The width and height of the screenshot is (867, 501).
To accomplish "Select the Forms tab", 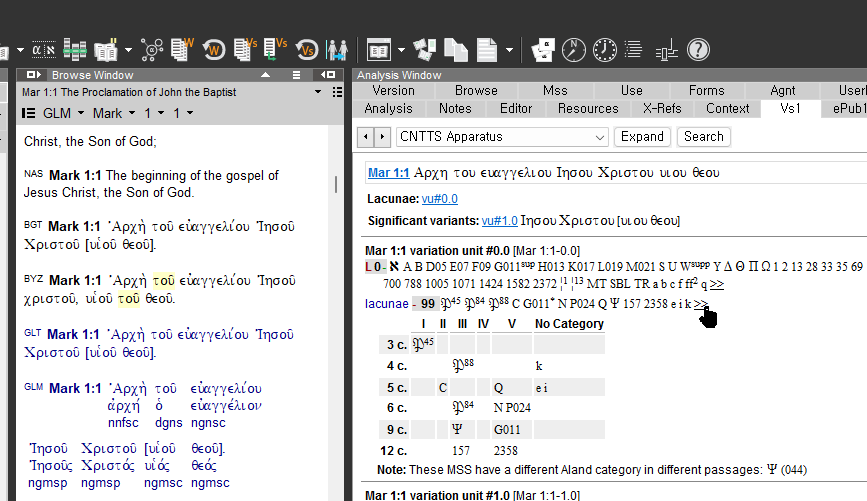I will click(x=706, y=91).
